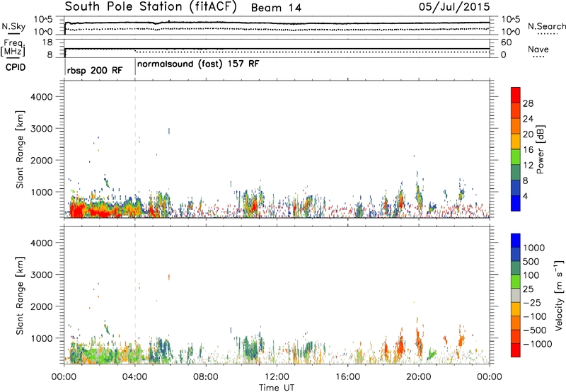
Task: Click the '1000' tick on the velocity color bar
Action: pos(534,248)
